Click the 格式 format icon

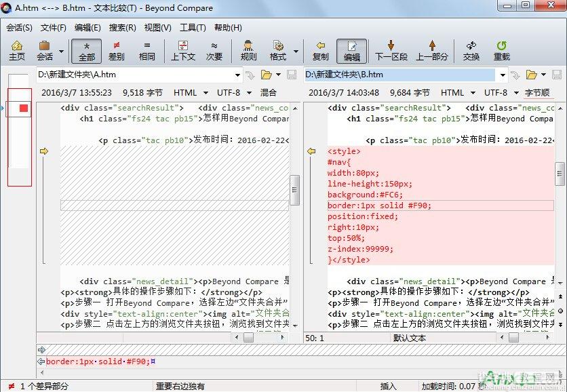[x=278, y=51]
